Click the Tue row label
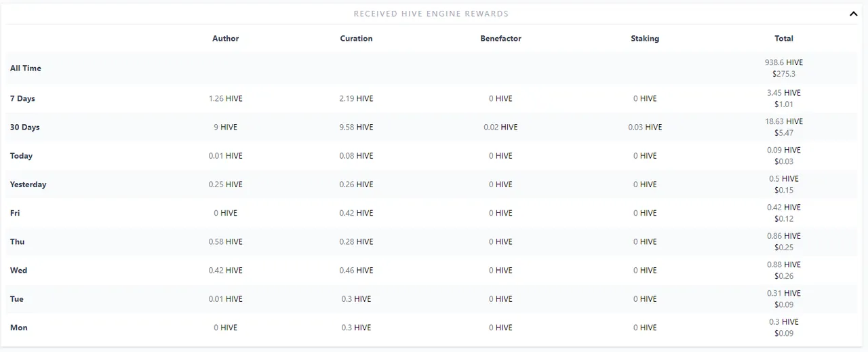The width and height of the screenshot is (868, 352). point(17,299)
